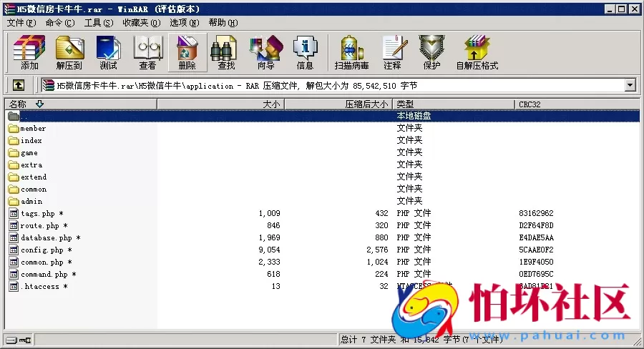Click the tags.php file icon
The image size is (644, 349).
pyautogui.click(x=14, y=214)
